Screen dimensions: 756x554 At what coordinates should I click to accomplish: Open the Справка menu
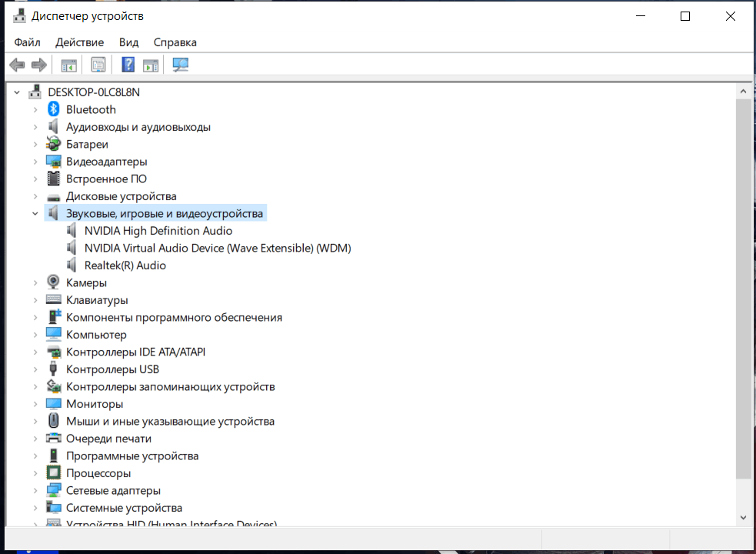[x=175, y=42]
